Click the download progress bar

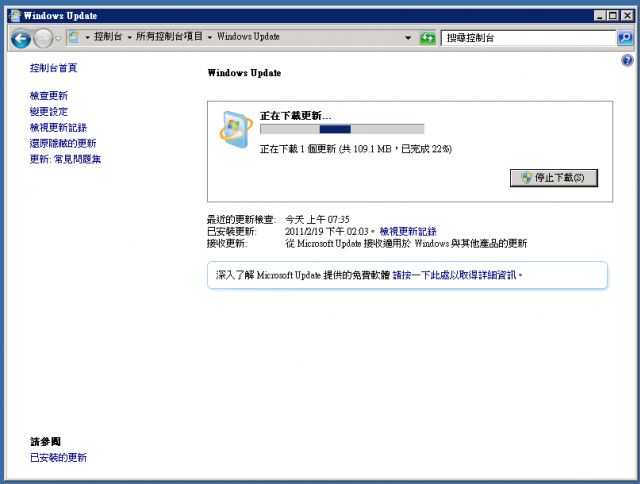(x=342, y=129)
